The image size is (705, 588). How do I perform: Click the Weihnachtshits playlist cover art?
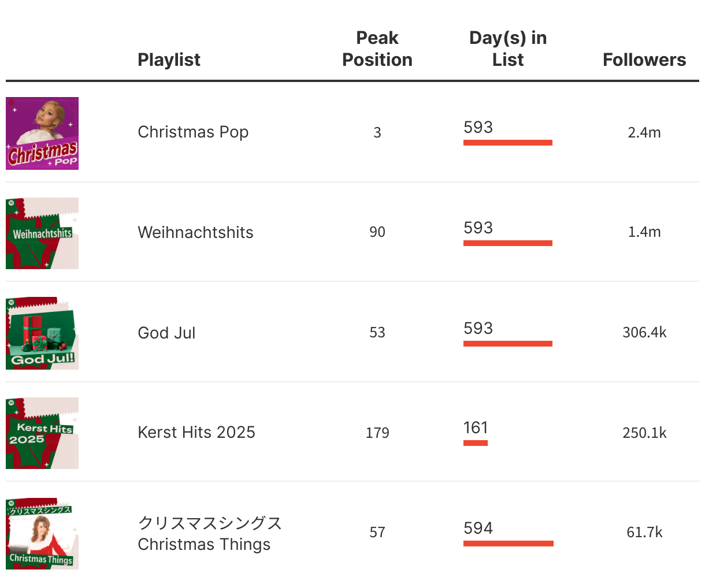[42, 233]
